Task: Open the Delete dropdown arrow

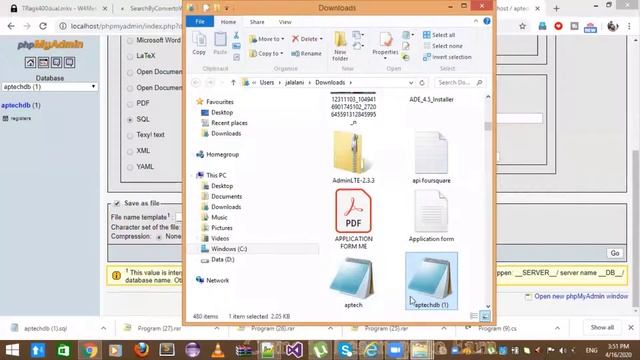Action: (x=322, y=39)
